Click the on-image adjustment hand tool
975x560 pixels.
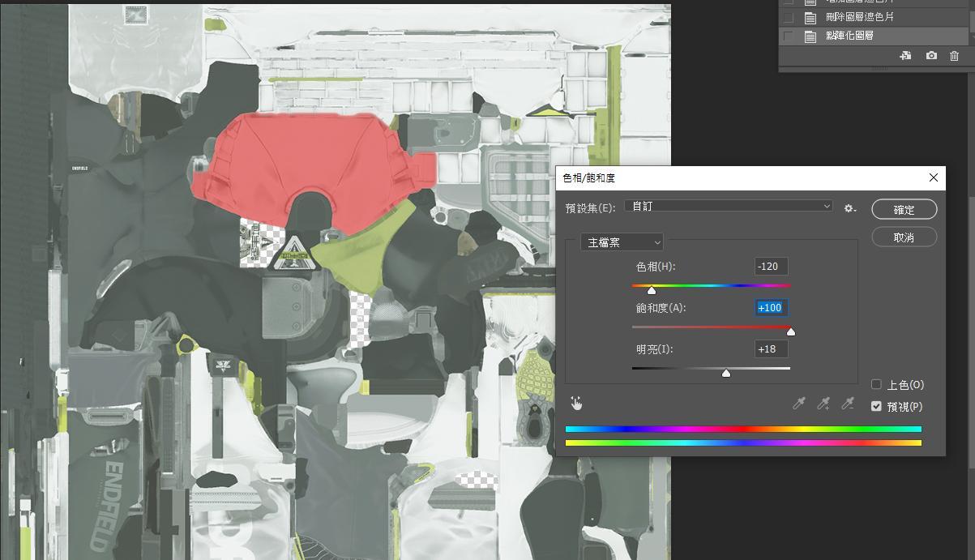tap(576, 404)
